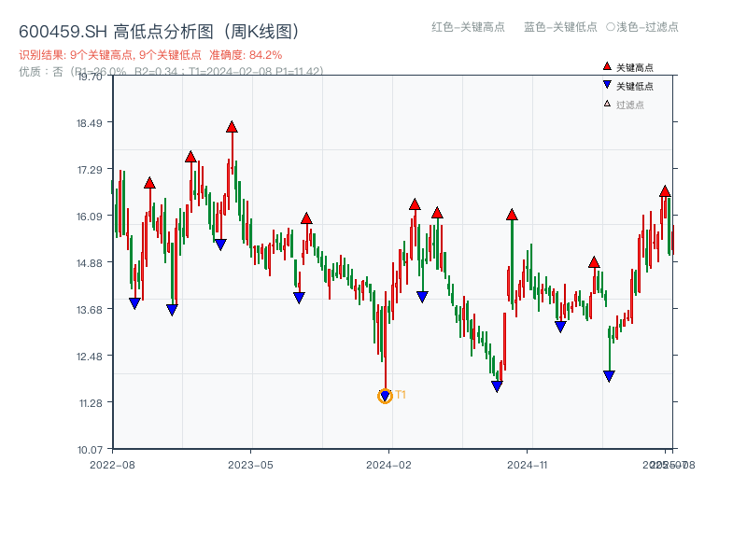The width and height of the screenshot is (747, 560).
Task: Click the 16.09 y-axis label
Action: [x=90, y=217]
